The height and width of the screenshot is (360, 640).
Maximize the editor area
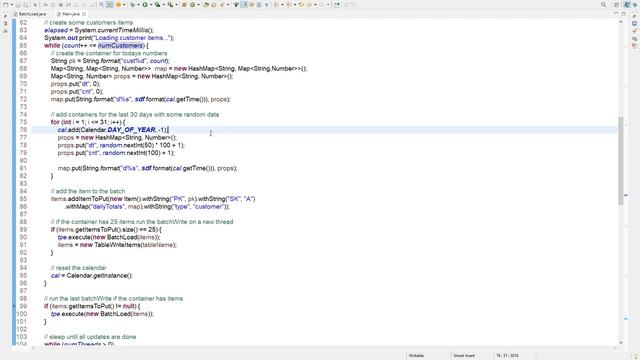[624, 13]
